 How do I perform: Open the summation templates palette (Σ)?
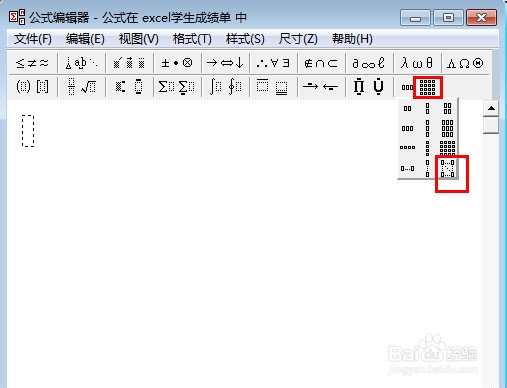pos(177,87)
